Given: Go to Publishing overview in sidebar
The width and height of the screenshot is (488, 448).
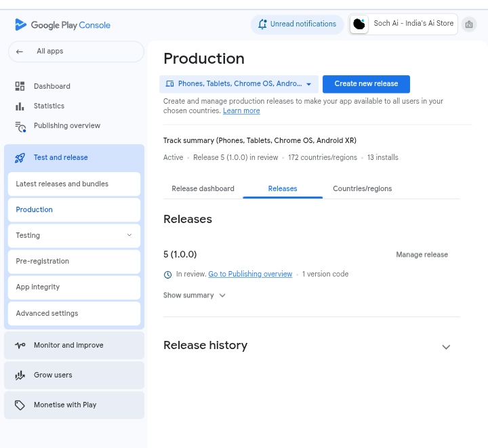Looking at the screenshot, I should point(66,125).
